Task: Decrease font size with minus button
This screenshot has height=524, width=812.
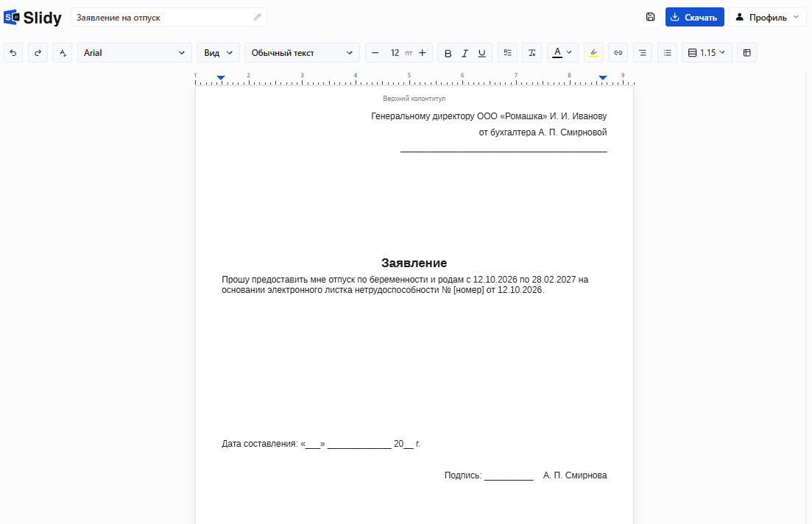Action: tap(375, 53)
